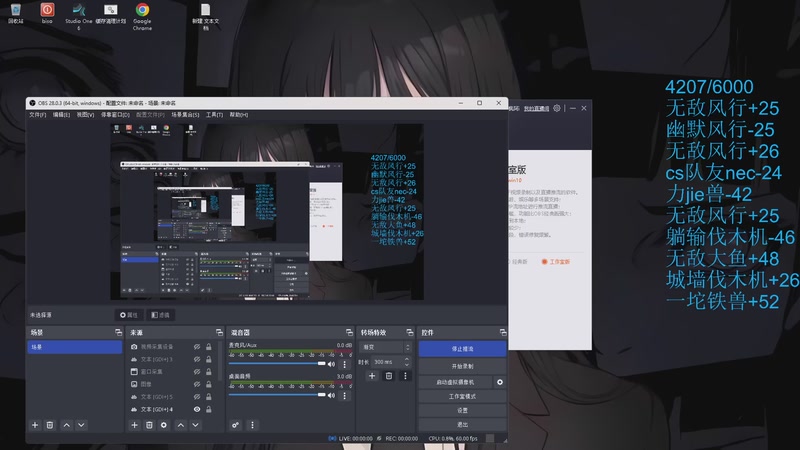Open Google Chrome desktop icon
The image size is (800, 450).
point(142,16)
